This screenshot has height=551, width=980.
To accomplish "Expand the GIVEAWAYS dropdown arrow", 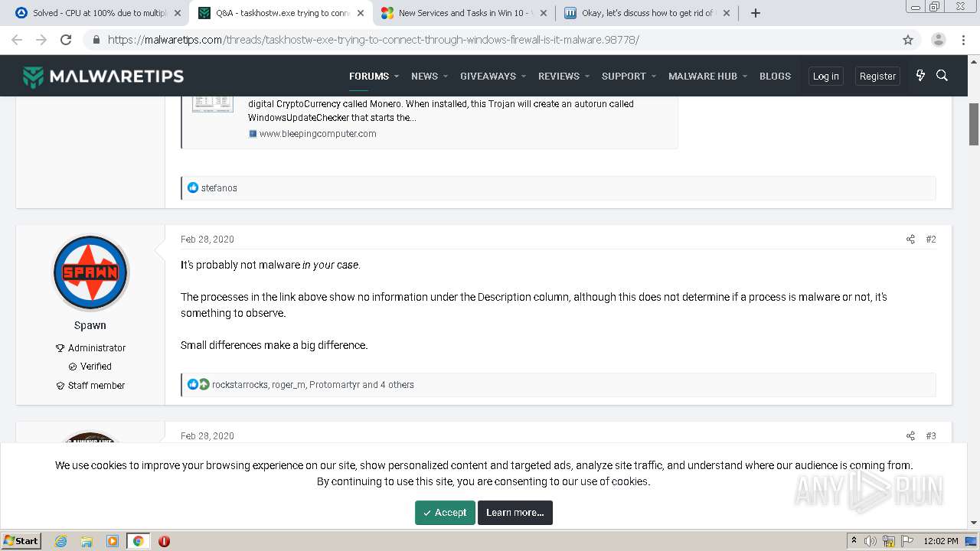I will [524, 77].
